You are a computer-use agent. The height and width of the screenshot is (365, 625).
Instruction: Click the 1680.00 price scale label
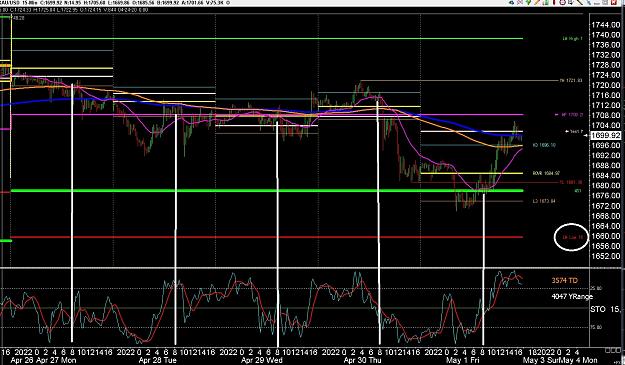(605, 186)
